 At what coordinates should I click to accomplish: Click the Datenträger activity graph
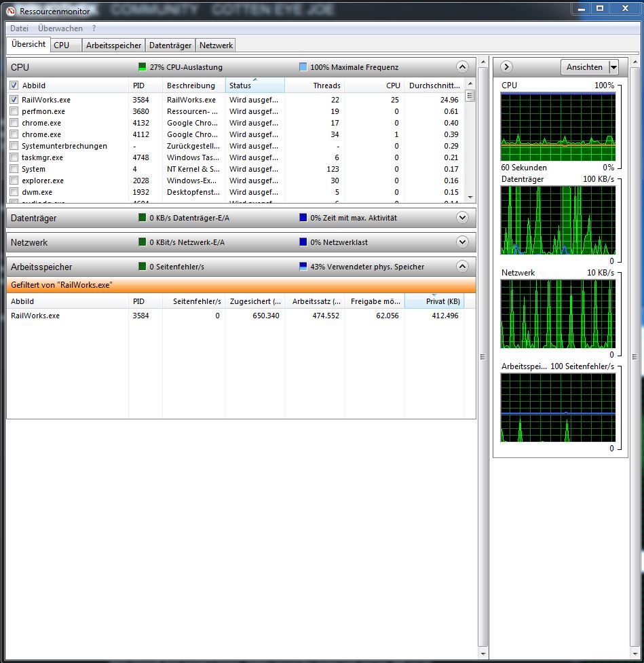558,221
